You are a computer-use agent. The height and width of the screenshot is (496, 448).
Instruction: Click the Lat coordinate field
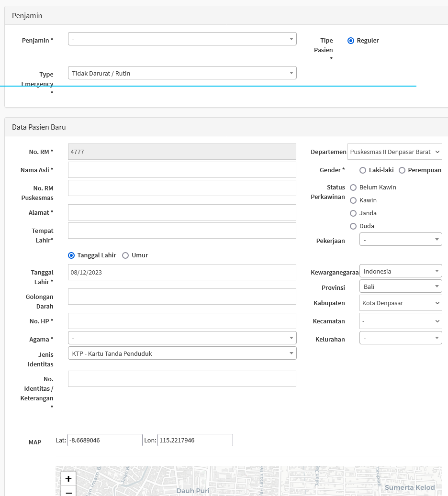coord(105,440)
